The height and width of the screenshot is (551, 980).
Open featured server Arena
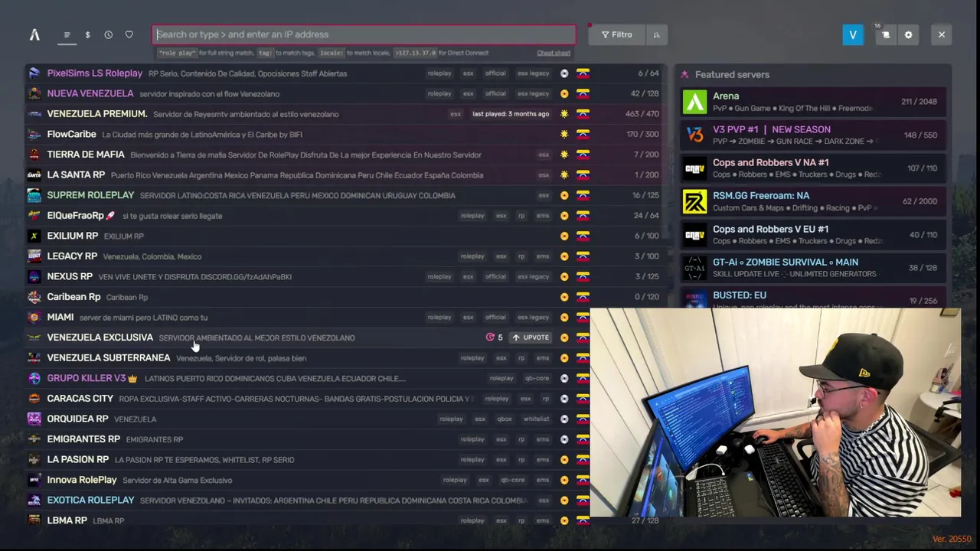point(813,102)
